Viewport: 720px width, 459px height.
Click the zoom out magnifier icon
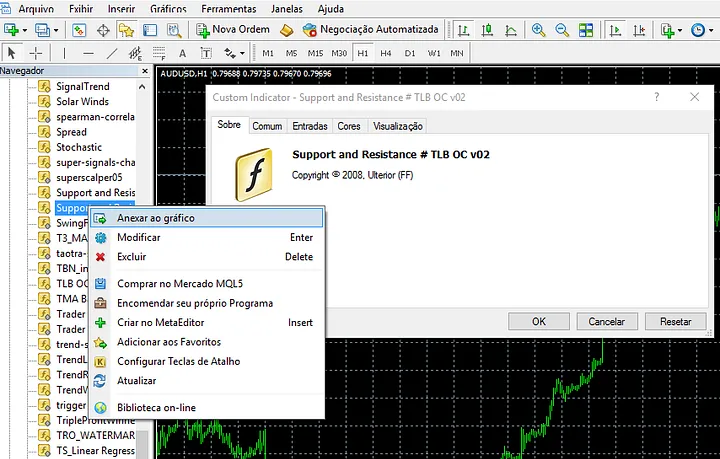pos(562,30)
